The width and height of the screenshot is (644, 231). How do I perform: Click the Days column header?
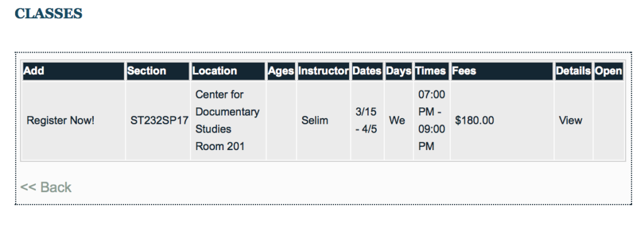399,72
